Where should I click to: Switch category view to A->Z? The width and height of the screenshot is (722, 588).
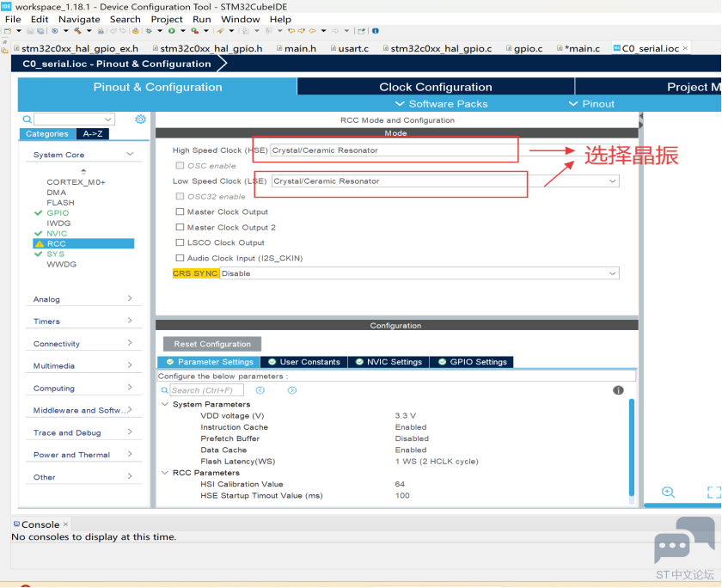93,133
